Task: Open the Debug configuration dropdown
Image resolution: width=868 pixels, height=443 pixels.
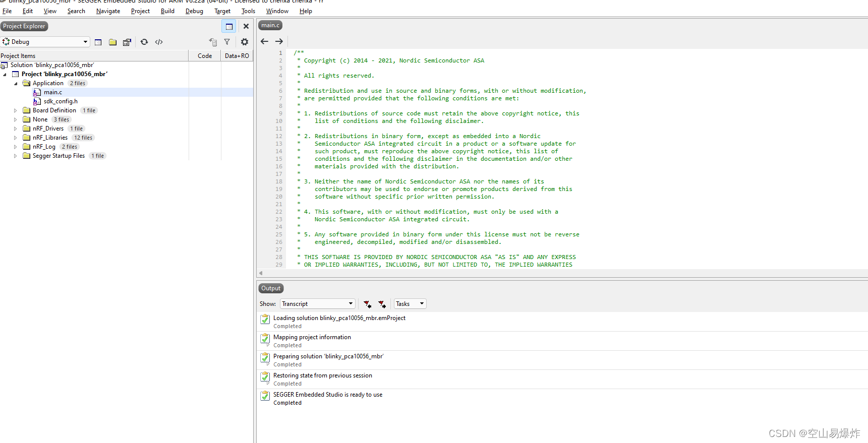Action: (45, 42)
